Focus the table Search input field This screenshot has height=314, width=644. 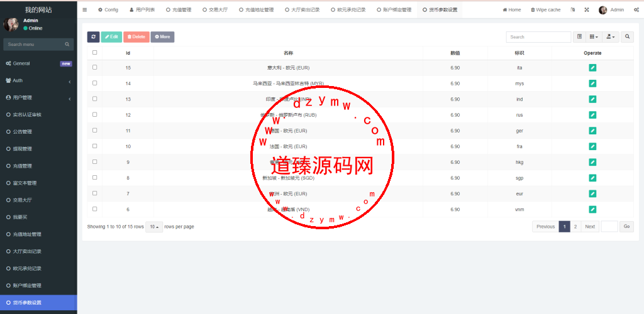[538, 37]
